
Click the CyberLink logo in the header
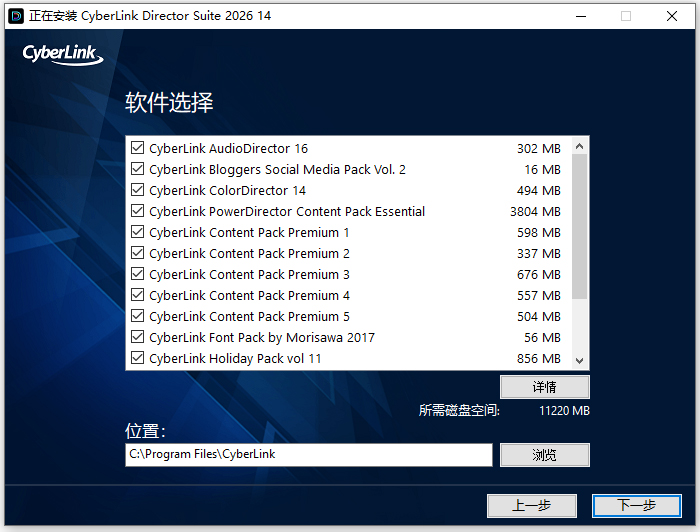click(63, 54)
